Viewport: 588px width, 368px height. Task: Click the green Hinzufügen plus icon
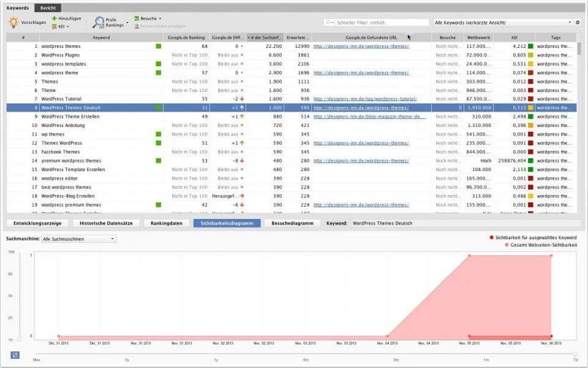(x=55, y=18)
